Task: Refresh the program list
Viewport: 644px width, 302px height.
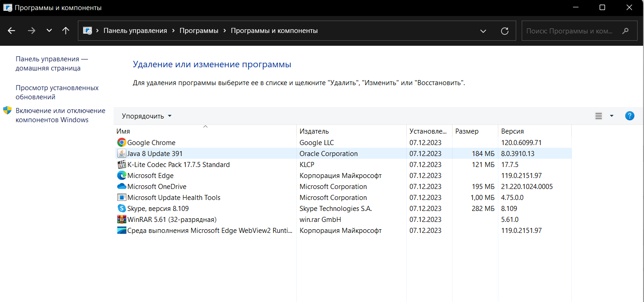Action: tap(505, 31)
